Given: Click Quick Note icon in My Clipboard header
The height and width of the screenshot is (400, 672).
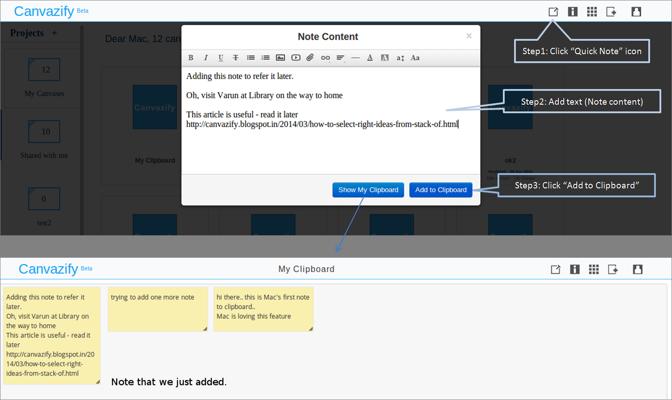Looking at the screenshot, I should point(555,269).
